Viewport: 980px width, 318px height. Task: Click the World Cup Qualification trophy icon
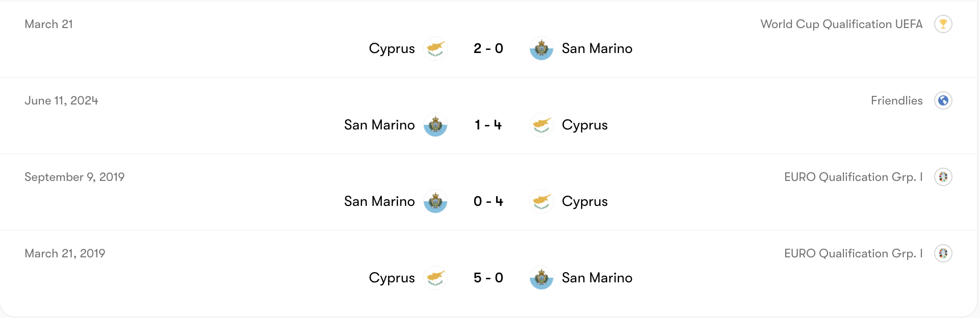pos(943,24)
